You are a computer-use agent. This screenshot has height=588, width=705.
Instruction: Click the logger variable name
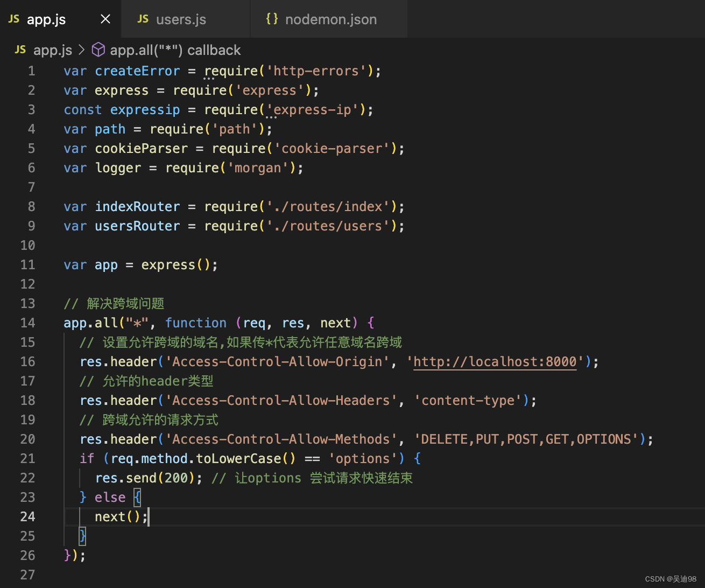[x=118, y=168]
